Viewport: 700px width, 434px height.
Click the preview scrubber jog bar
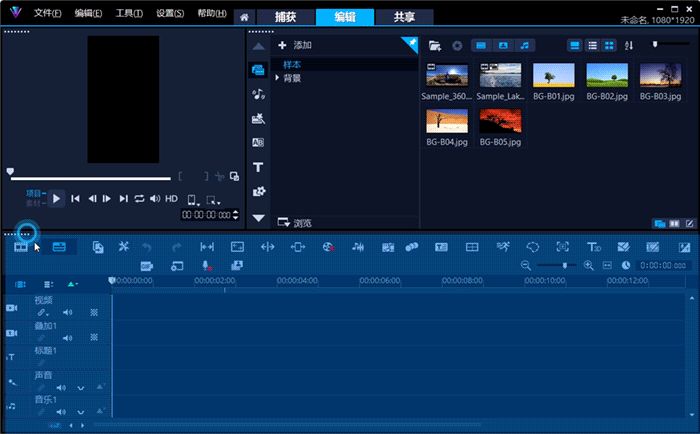coord(91,179)
